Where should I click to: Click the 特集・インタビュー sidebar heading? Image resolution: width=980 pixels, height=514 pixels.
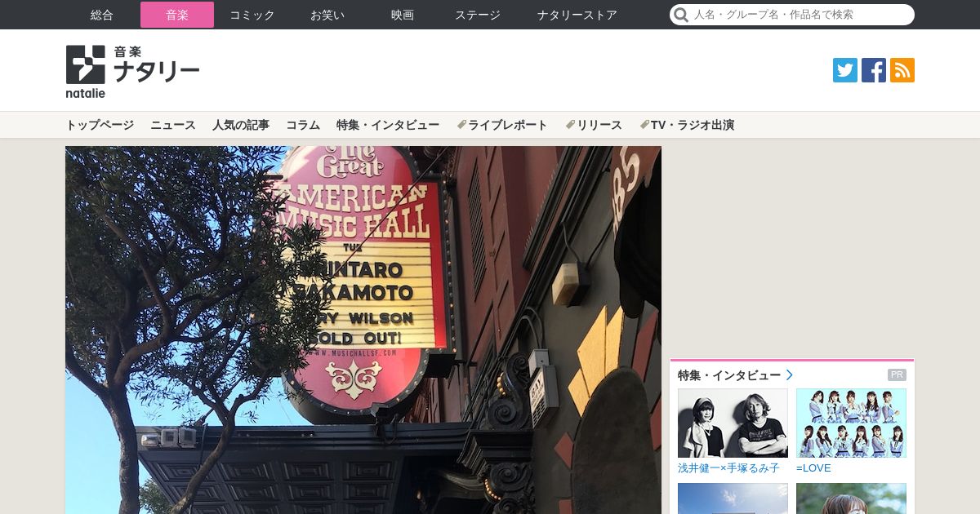tap(729, 375)
